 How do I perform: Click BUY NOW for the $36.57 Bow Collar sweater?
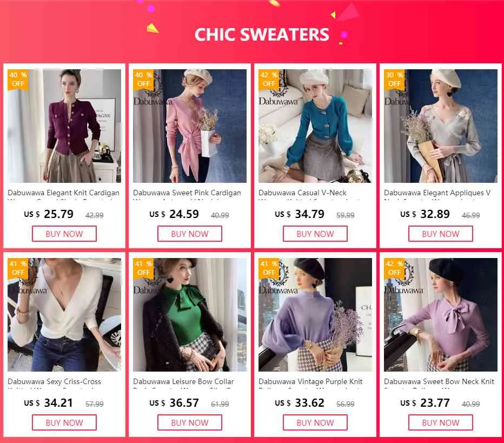(x=190, y=422)
